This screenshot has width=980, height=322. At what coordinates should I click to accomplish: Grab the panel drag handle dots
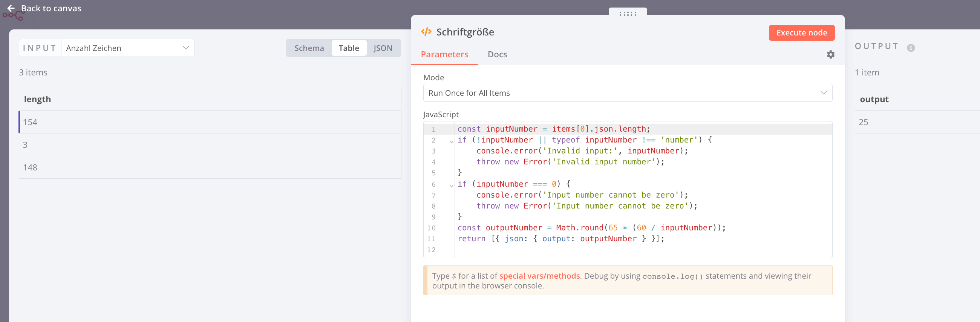tap(627, 14)
